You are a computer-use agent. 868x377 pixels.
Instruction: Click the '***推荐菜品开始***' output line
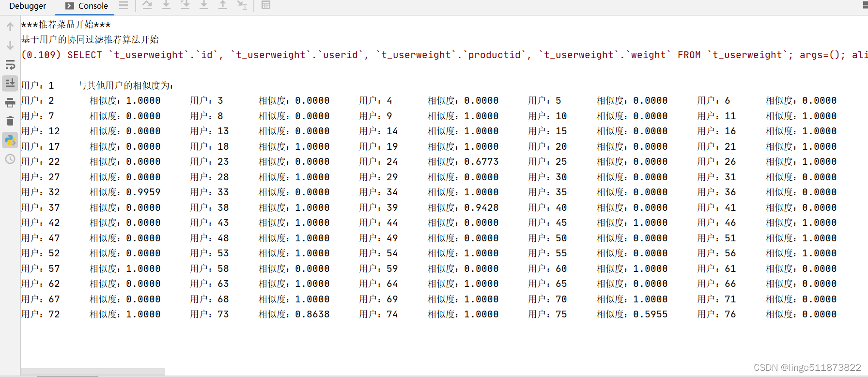tap(66, 24)
